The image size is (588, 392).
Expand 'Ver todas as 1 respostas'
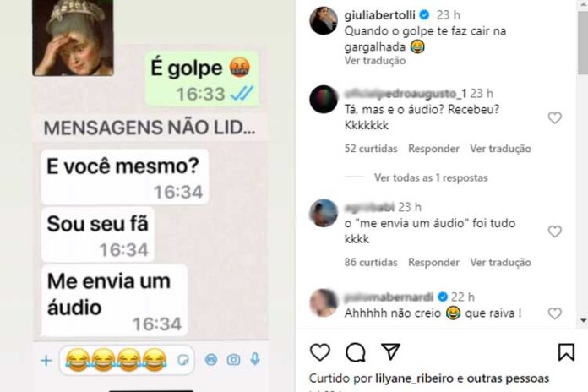[x=431, y=177]
